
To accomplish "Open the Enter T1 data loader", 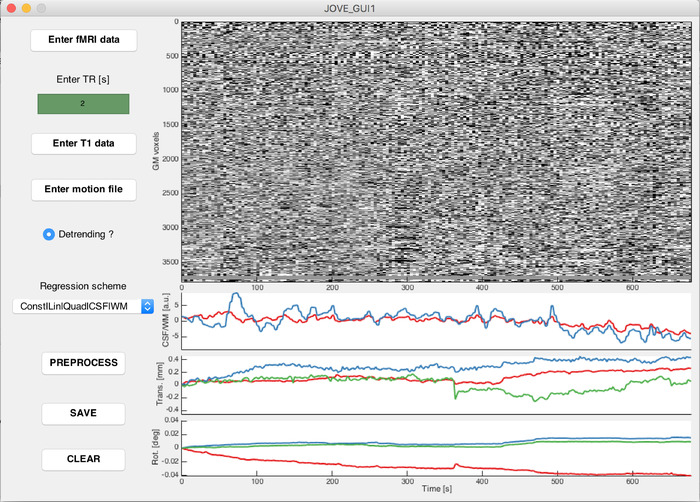I will (x=83, y=143).
